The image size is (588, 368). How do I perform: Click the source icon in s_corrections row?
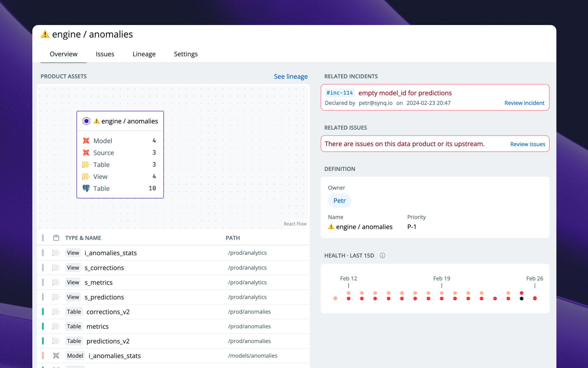pyautogui.click(x=56, y=268)
